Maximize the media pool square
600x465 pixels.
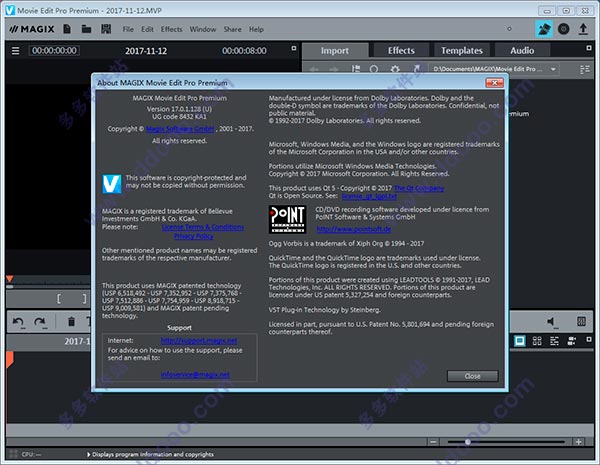[x=589, y=48]
